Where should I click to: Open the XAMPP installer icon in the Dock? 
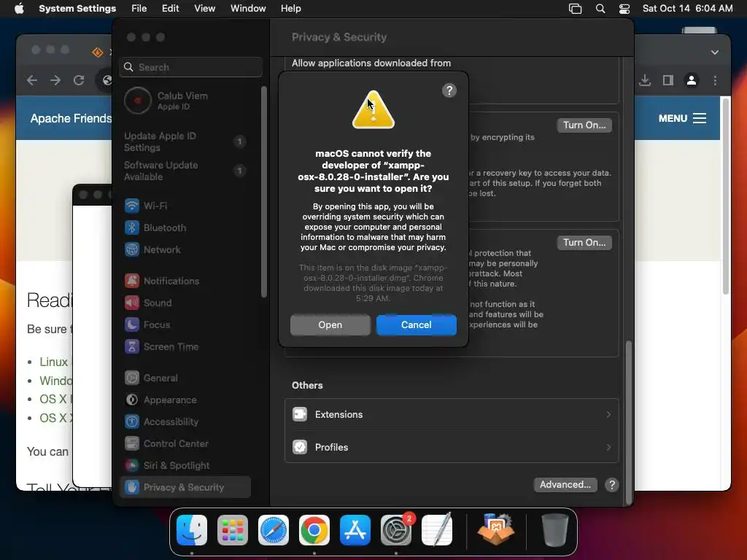(496, 530)
